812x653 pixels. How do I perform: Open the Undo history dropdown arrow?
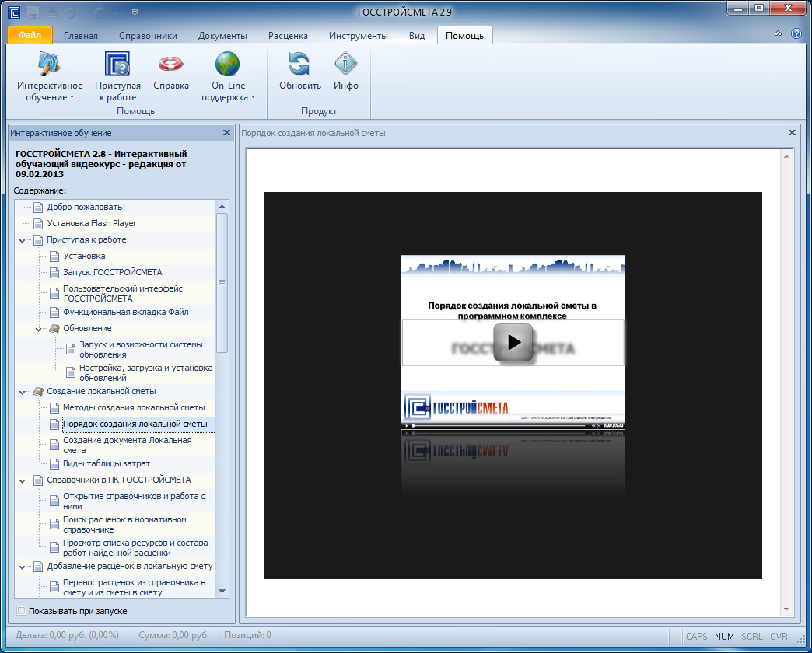(x=85, y=12)
